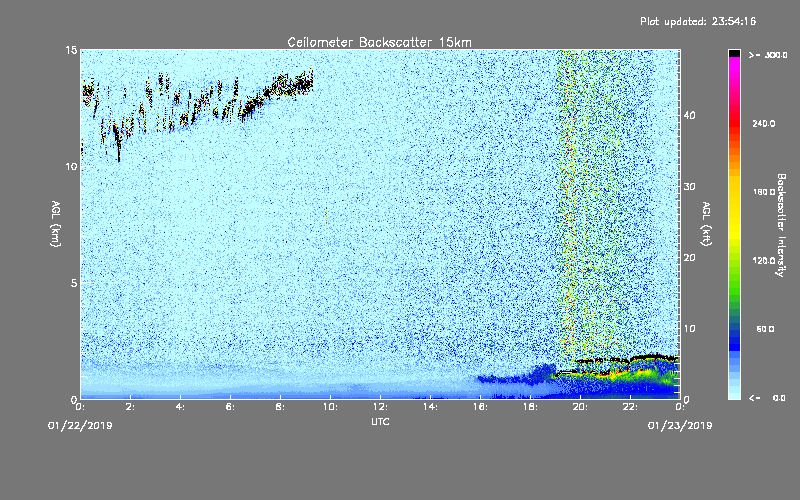Click the colorbar value label 240.0
The image size is (800, 500).
point(763,124)
